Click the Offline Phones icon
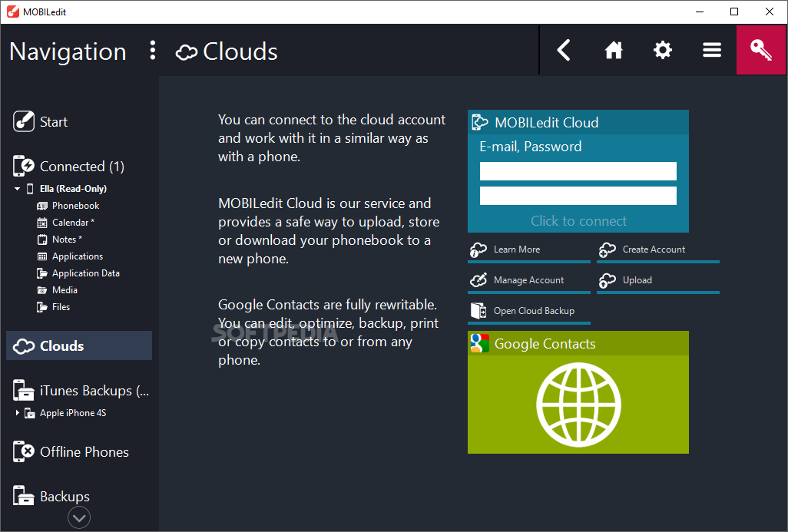This screenshot has width=788, height=532. tap(24, 451)
